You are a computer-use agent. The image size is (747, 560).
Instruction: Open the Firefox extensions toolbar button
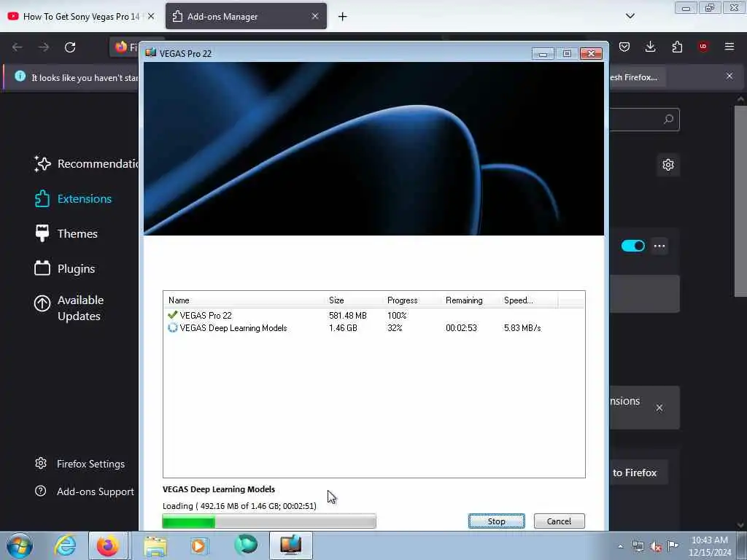pyautogui.click(x=677, y=47)
